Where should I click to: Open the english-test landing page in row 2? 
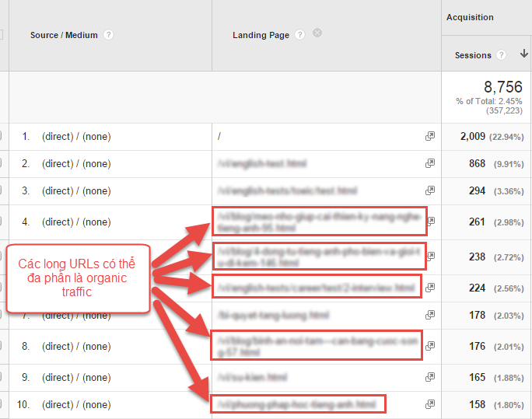pyautogui.click(x=262, y=163)
